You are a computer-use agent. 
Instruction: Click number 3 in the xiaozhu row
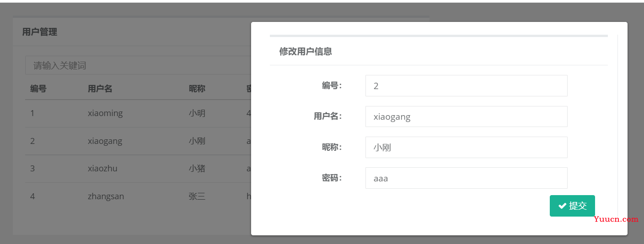[32, 168]
